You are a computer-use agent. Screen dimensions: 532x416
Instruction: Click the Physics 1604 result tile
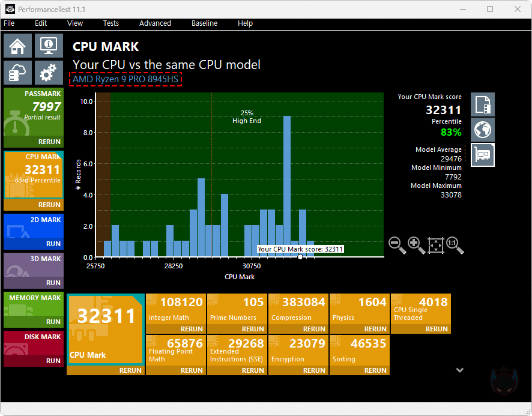(360, 309)
